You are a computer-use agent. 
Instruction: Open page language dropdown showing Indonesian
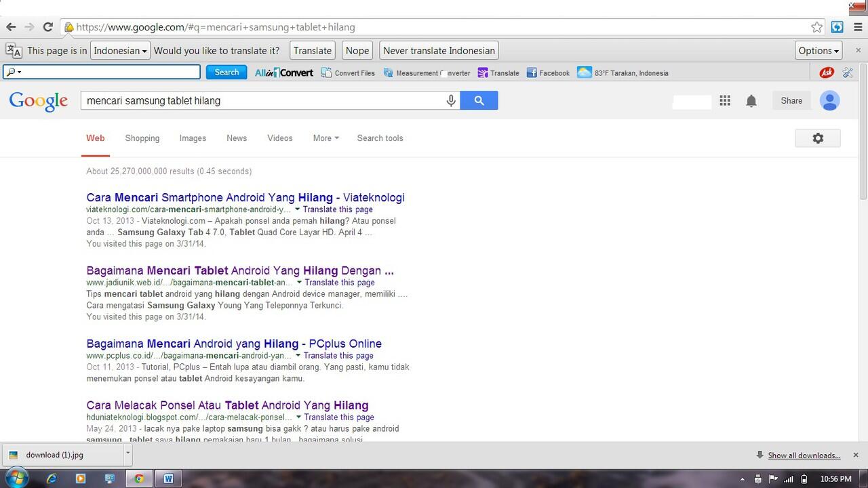tap(120, 50)
